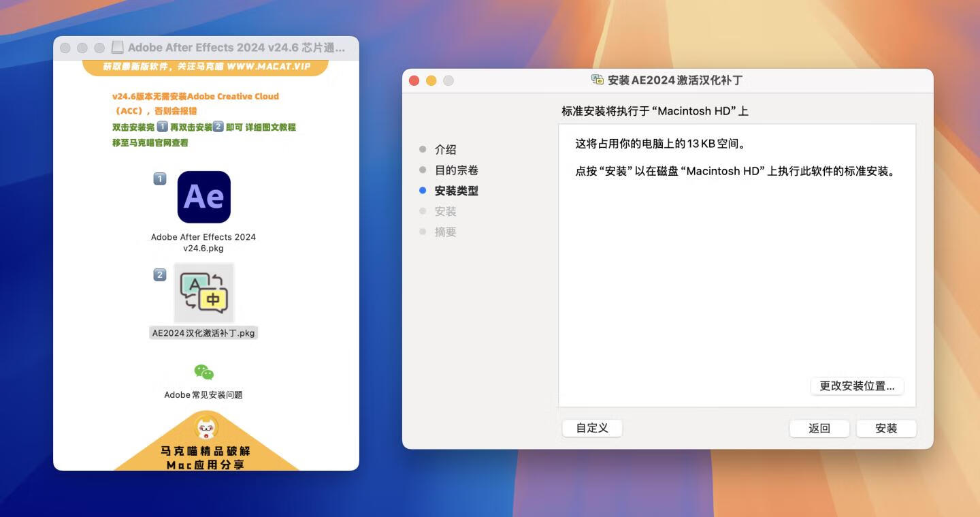Click the 安装 install button
The image size is (980, 517).
(x=886, y=428)
